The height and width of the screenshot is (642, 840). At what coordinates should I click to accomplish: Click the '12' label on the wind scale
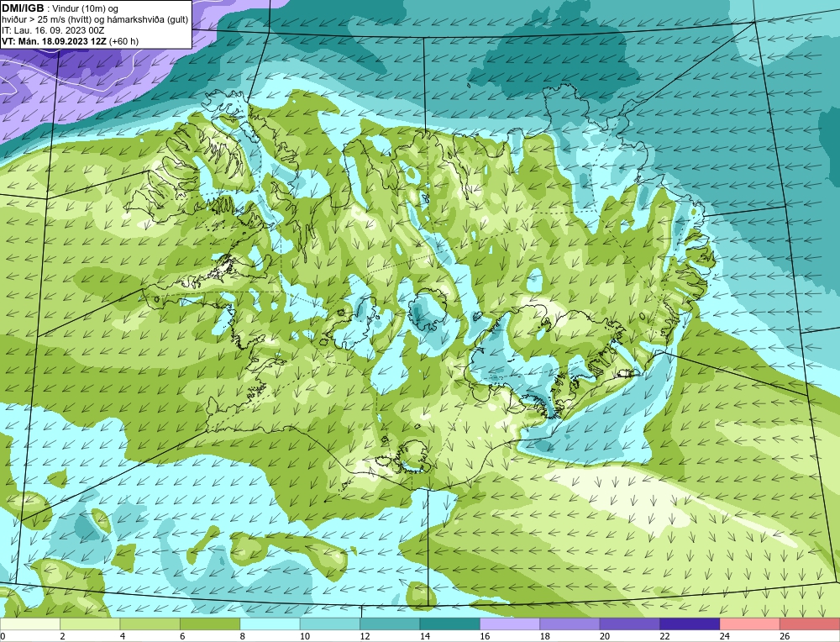365,636
